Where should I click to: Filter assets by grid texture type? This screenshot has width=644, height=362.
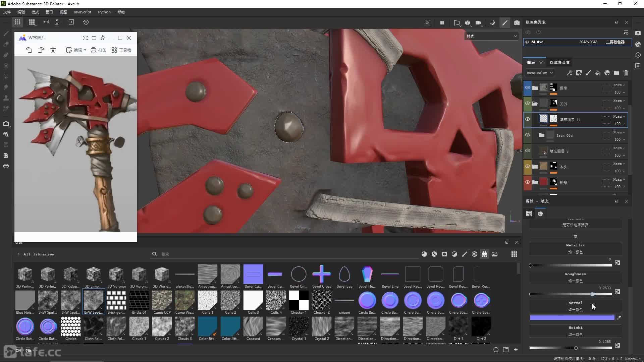[485, 254]
